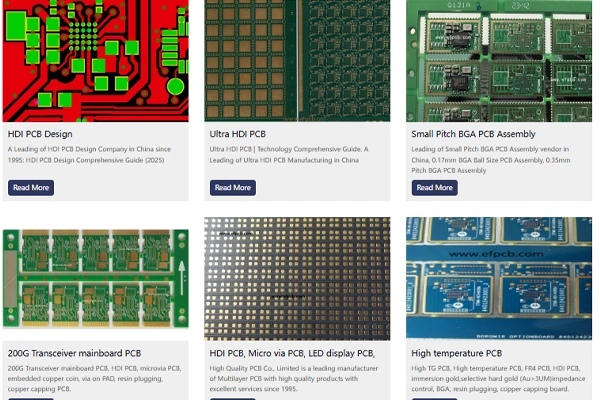Open the Ultra HDI PCB product image
The height and width of the screenshot is (400, 600).
point(297,61)
